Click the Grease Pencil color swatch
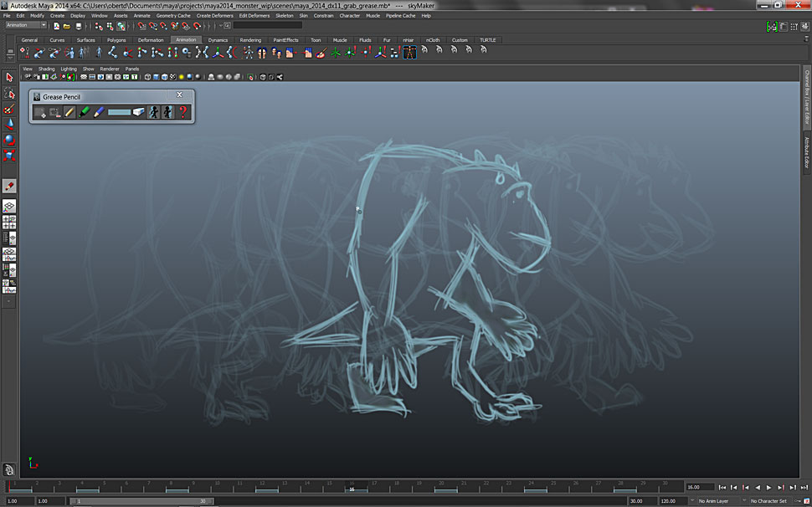This screenshot has width=812, height=507. [x=119, y=112]
